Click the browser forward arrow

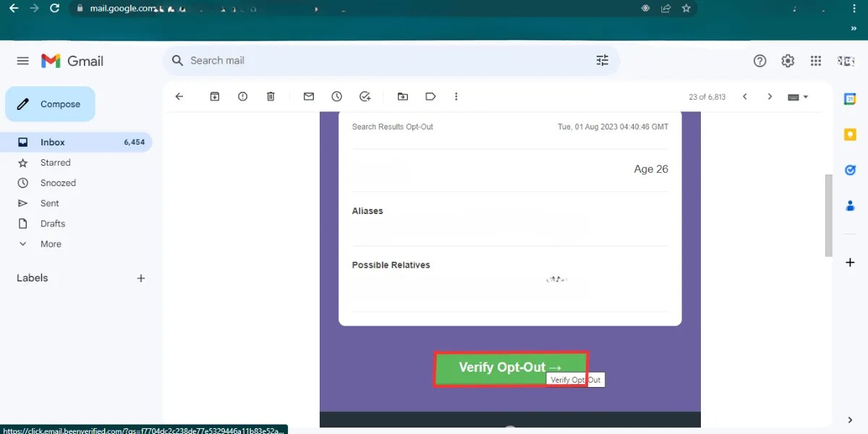pos(34,9)
